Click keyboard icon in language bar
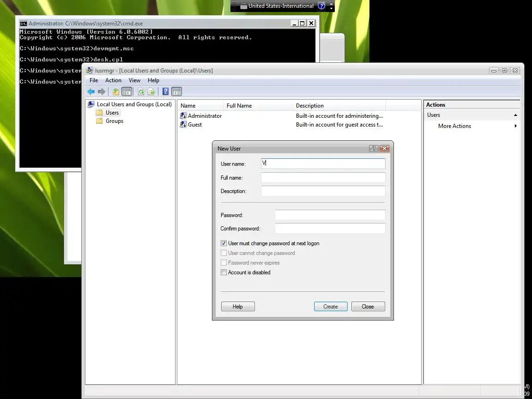The height and width of the screenshot is (399, 532). pyautogui.click(x=244, y=6)
